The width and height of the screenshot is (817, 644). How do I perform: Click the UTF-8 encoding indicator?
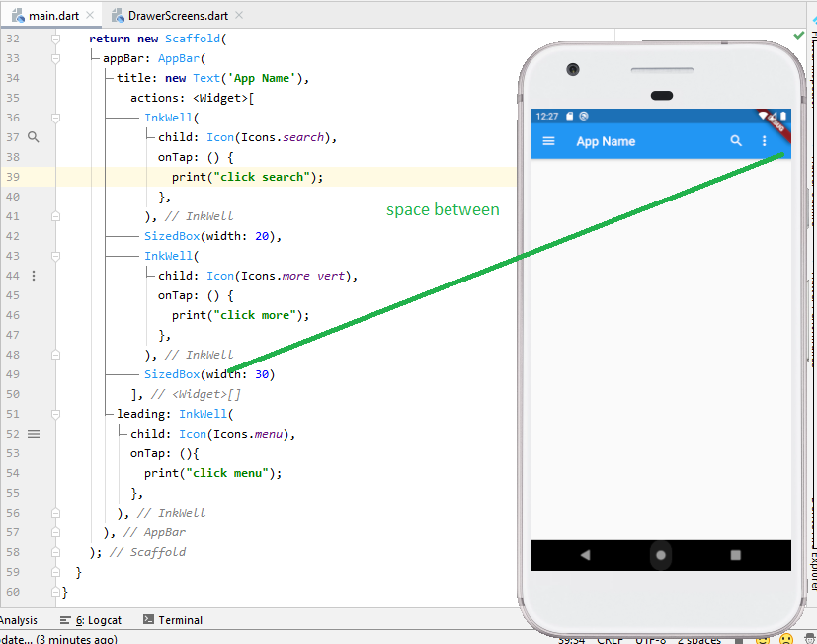pyautogui.click(x=650, y=639)
